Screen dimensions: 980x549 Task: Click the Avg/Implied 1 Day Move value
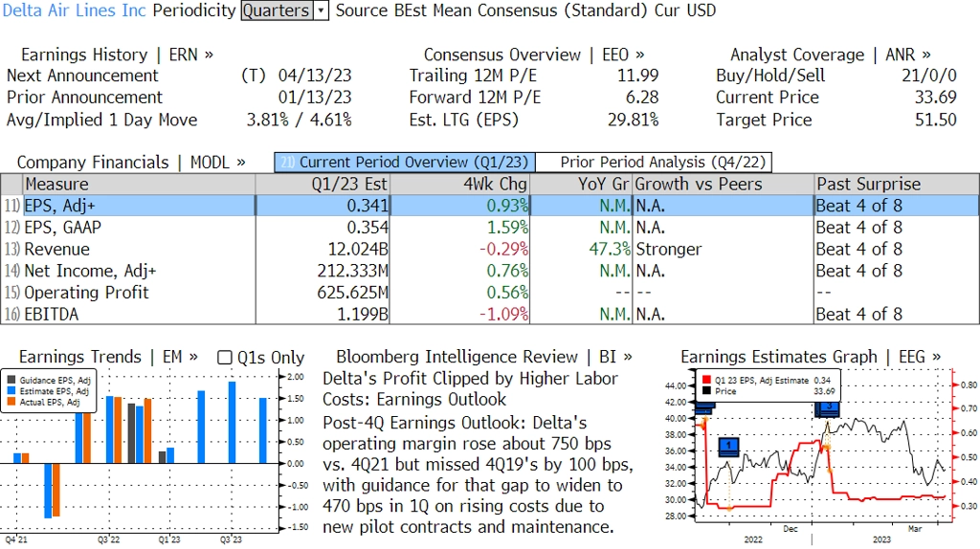[x=299, y=120]
